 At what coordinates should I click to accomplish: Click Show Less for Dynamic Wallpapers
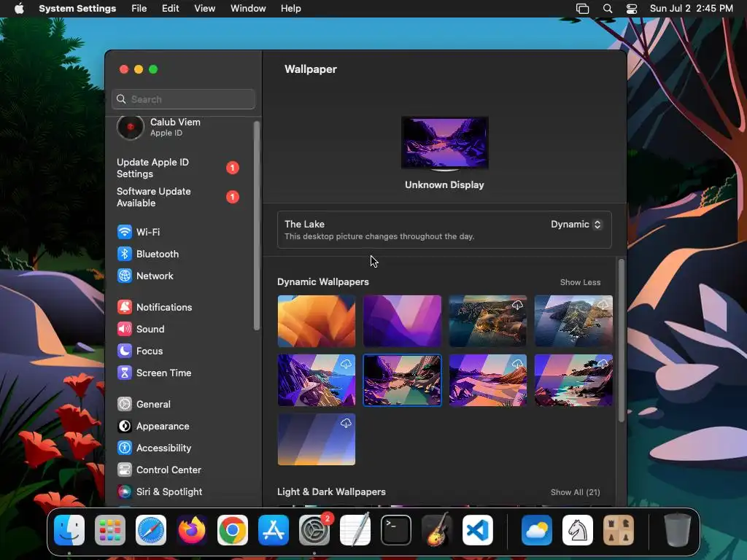click(580, 282)
